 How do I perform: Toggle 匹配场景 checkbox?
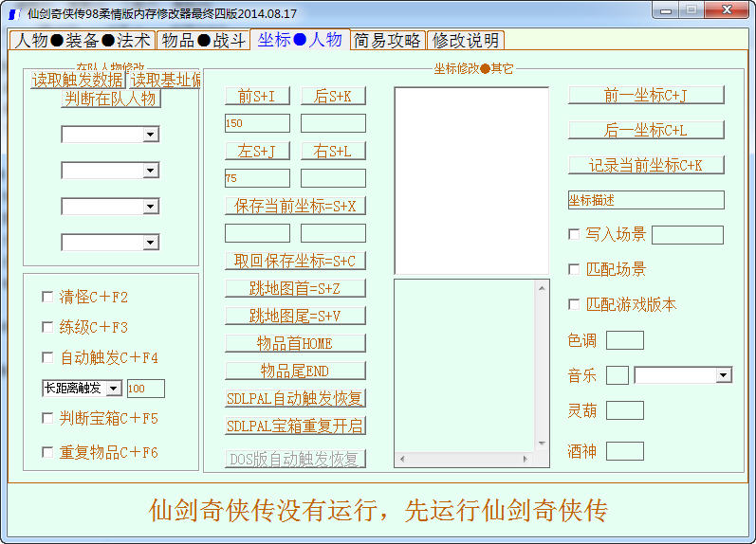pos(574,269)
